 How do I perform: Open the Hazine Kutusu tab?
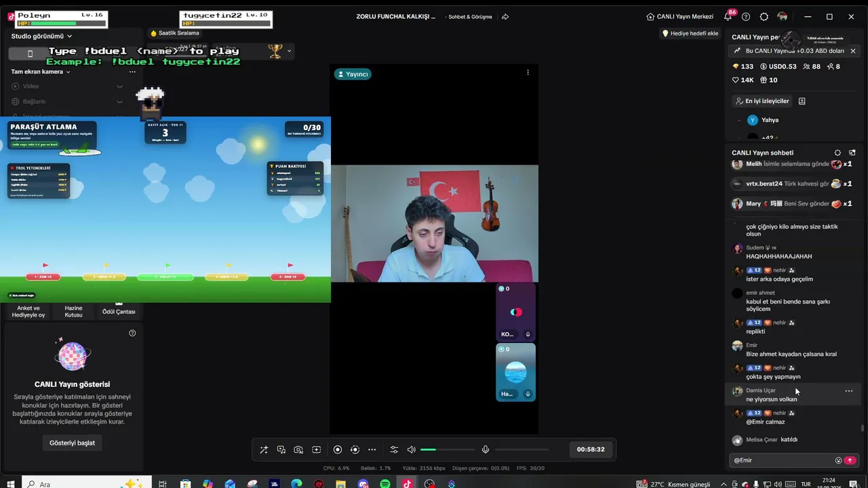73,312
